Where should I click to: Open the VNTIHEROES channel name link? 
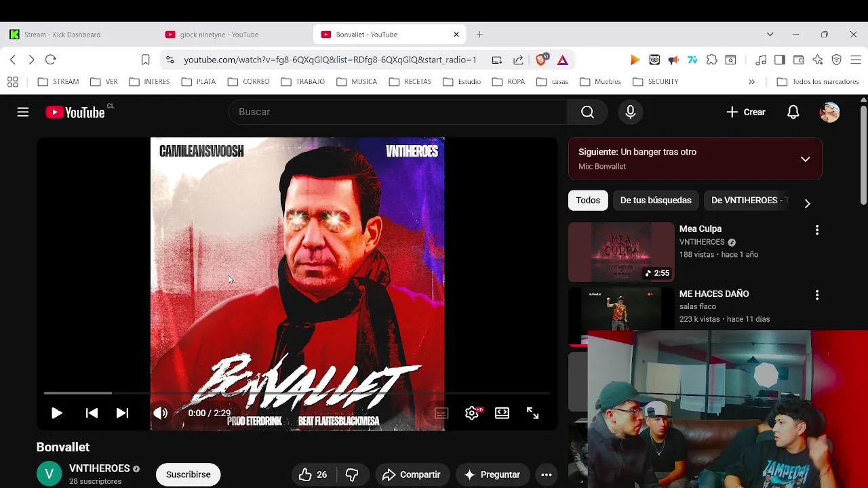pyautogui.click(x=100, y=468)
